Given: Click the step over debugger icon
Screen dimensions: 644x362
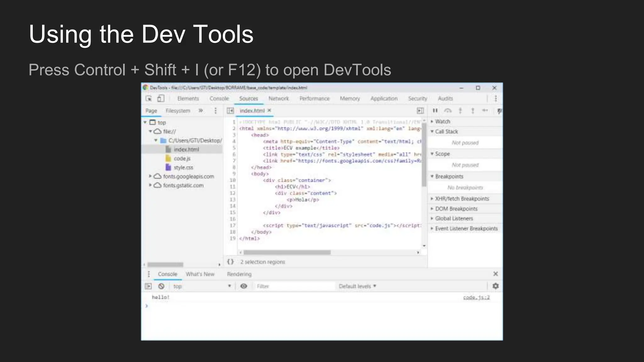Looking at the screenshot, I should 448,111.
